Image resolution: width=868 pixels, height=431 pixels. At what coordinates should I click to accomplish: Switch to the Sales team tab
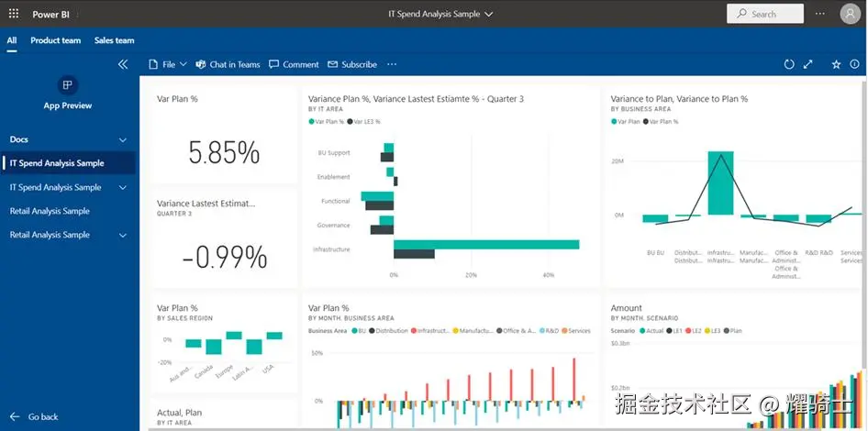[x=114, y=40]
